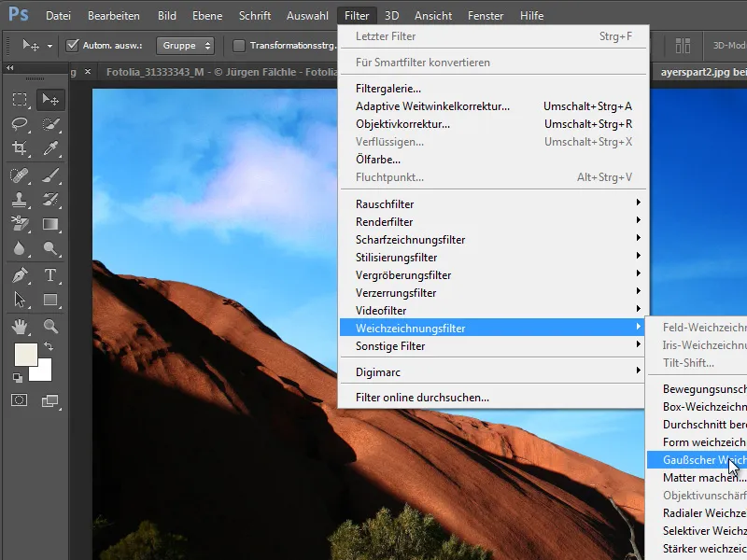
Task: Select the Eyedropper tool
Action: tap(50, 148)
